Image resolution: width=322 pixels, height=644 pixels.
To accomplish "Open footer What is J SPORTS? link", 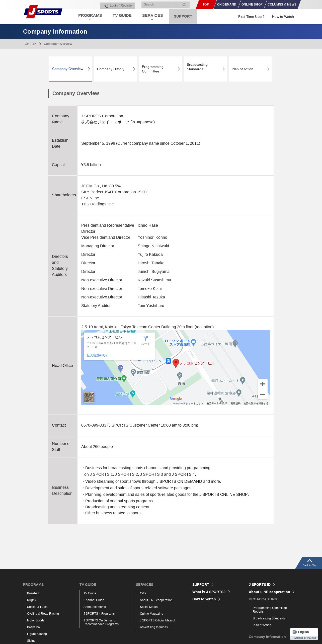I will click(209, 592).
